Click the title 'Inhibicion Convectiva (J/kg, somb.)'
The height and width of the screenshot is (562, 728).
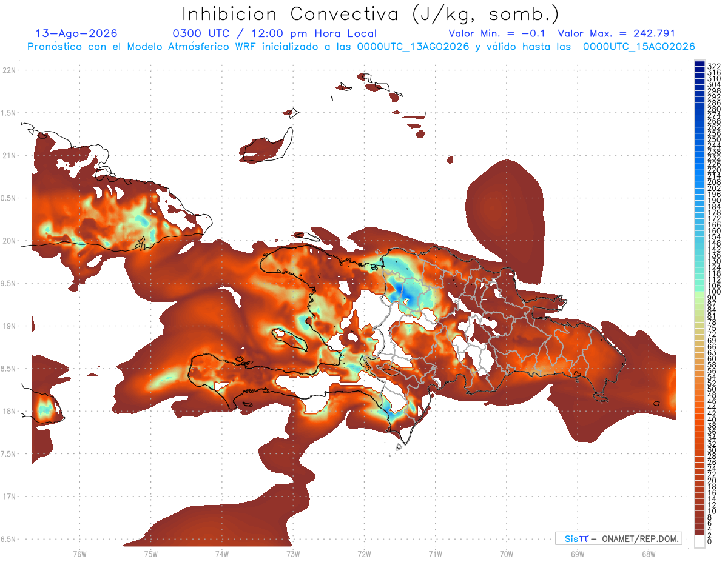(371, 15)
